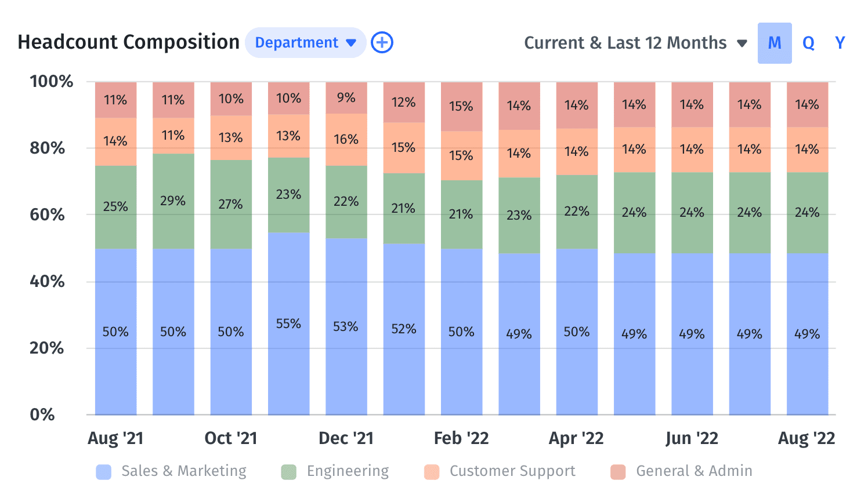Image resolution: width=868 pixels, height=502 pixels.
Task: Switch to Monthly (M) view
Action: coord(774,43)
